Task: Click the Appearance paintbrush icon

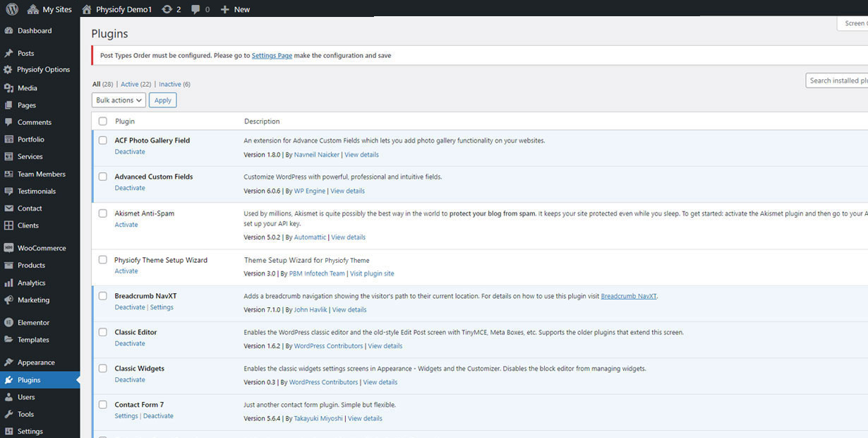Action: tap(8, 363)
